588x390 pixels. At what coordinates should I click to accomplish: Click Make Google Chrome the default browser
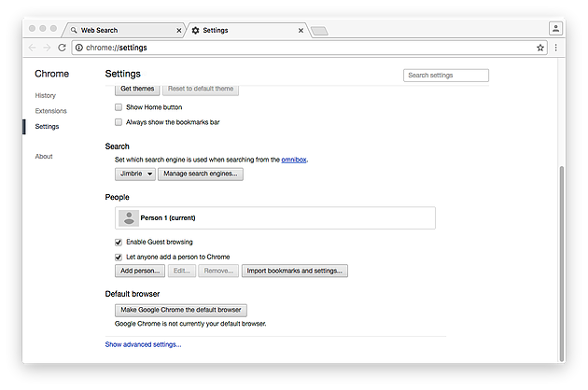181,310
